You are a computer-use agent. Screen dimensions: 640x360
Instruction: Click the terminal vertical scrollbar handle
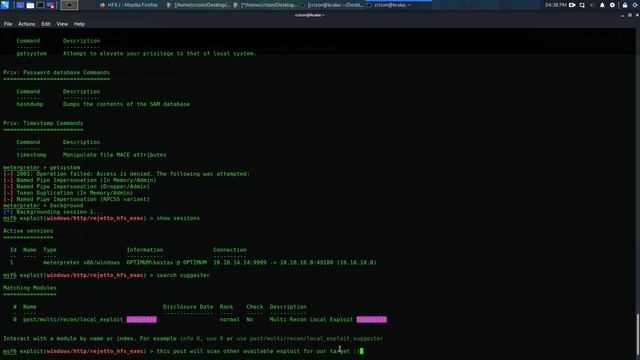point(638,335)
